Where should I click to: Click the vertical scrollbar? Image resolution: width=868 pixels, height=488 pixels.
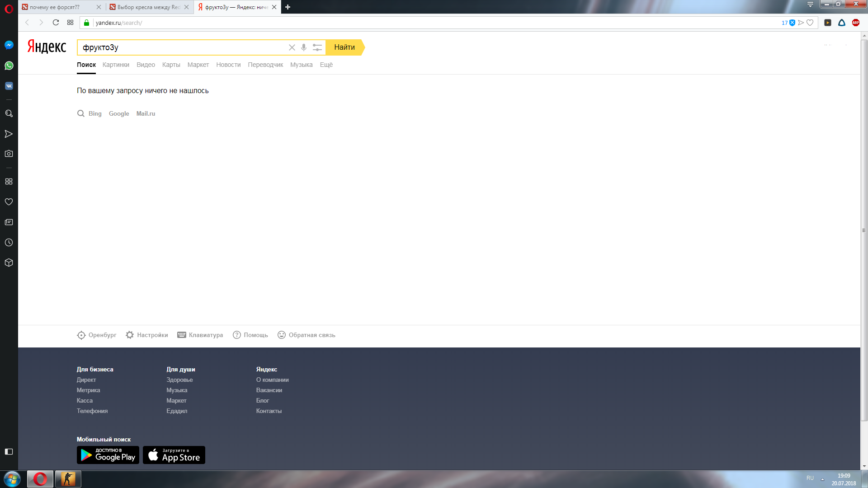864,230
